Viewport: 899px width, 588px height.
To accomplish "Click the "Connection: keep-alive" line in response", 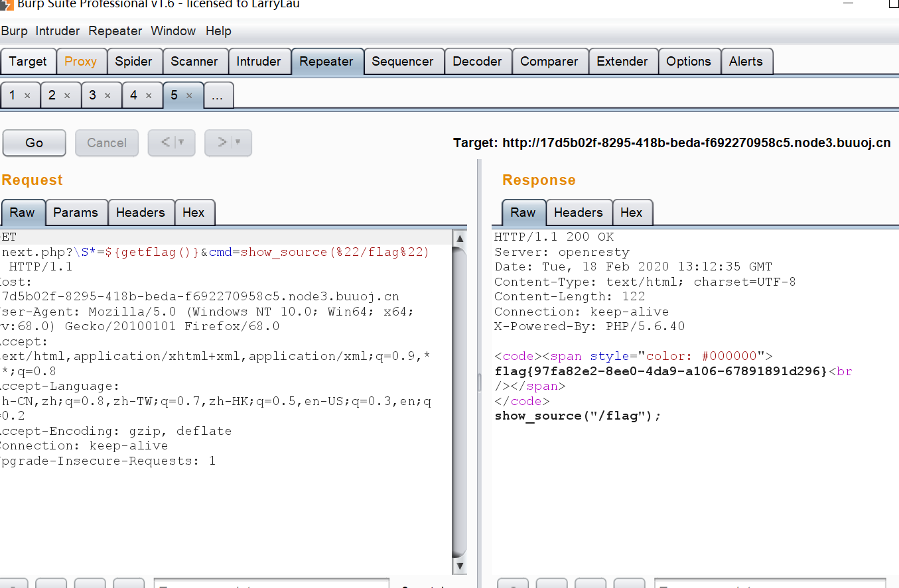I will 582,312.
